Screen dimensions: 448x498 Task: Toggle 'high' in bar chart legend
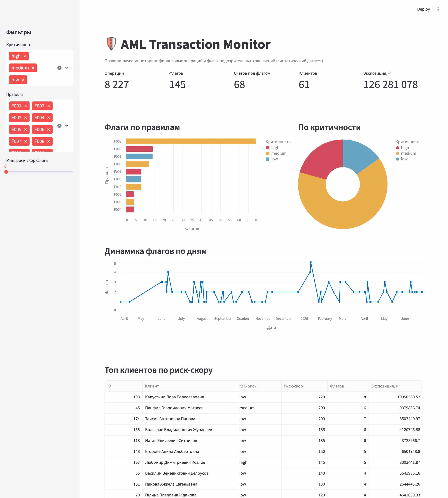click(273, 148)
